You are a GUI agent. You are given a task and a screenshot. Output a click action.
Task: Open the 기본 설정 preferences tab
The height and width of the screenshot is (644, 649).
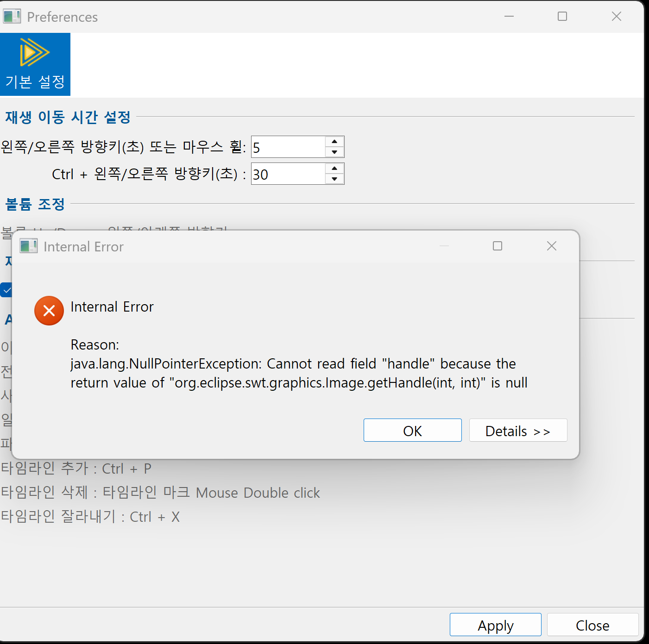tap(35, 64)
